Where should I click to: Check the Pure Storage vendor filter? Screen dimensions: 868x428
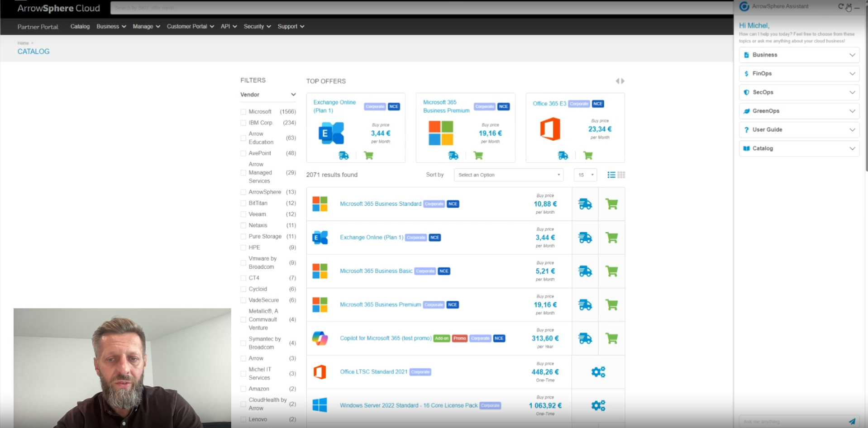243,237
